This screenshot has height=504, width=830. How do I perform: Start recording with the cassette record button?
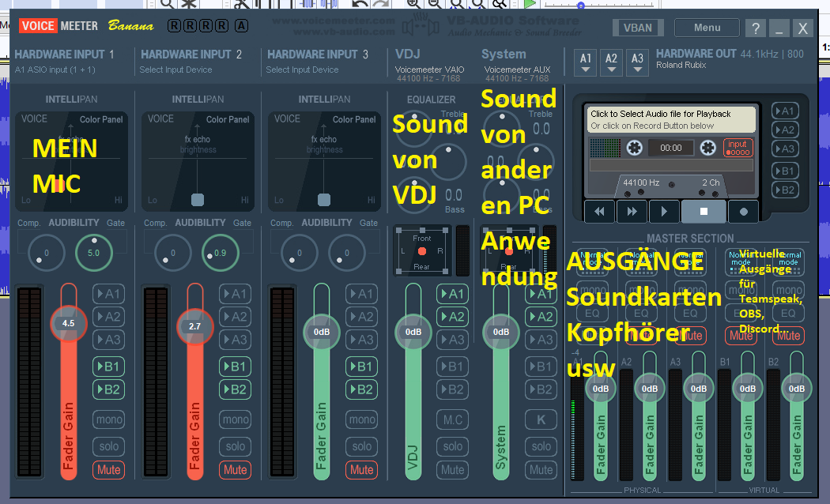coord(743,212)
